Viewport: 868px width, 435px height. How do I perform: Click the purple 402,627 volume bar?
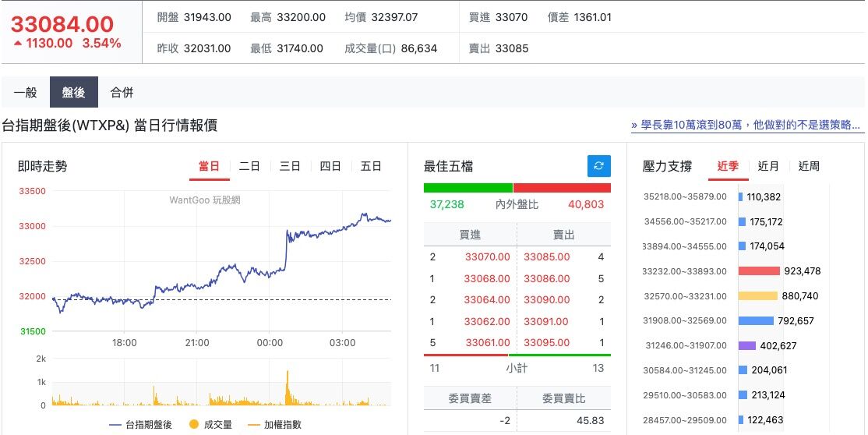coord(746,345)
